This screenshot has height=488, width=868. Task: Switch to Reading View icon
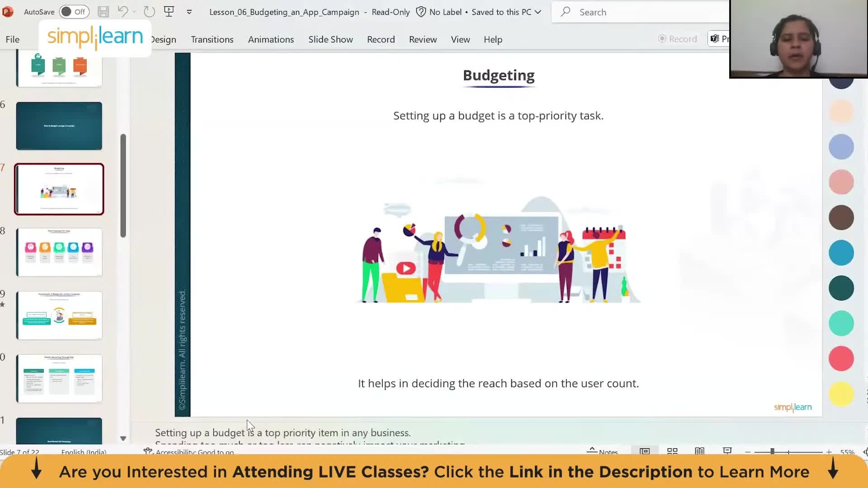tap(700, 451)
